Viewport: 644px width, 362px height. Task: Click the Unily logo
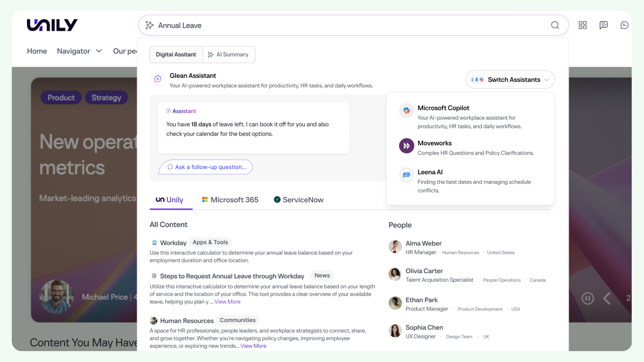point(52,24)
